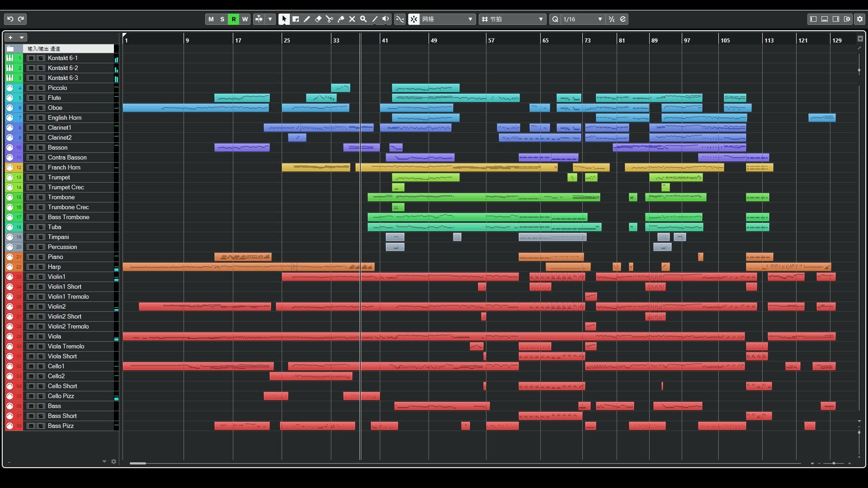Click the Undo arrow icon
Image resolution: width=868 pixels, height=488 pixels.
(10, 19)
